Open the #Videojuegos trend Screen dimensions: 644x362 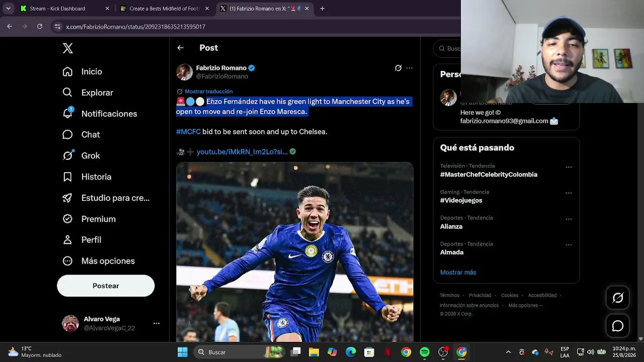point(461,201)
